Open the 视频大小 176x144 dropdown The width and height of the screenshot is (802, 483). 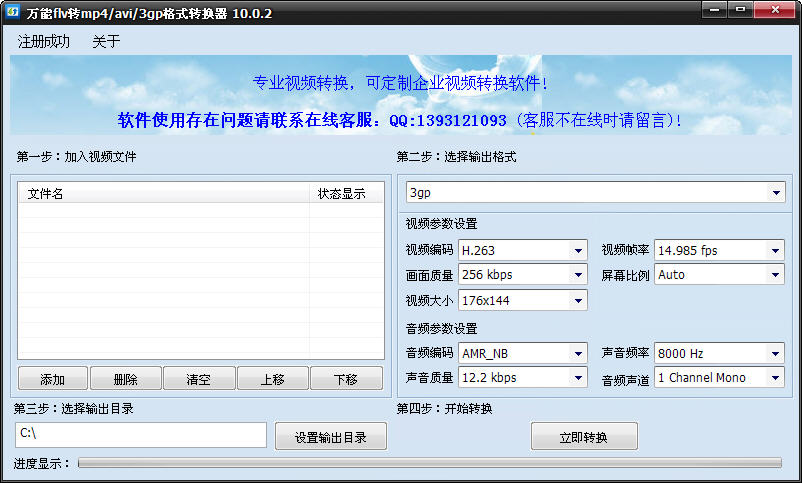522,300
